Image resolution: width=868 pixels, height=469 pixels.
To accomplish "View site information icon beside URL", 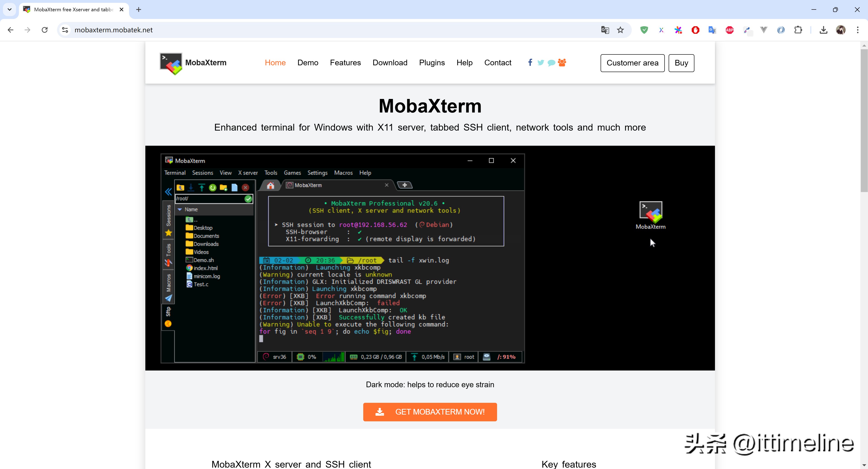I will 65,30.
